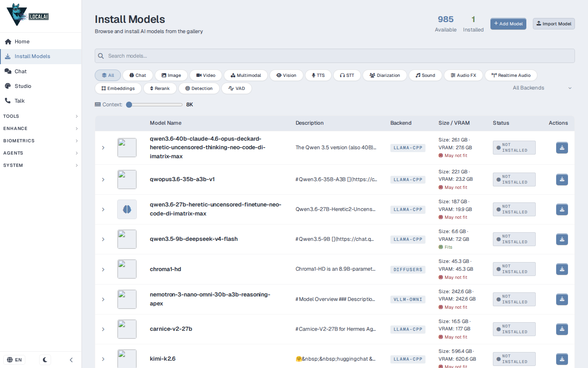
Task: Filter models by Chat
Action: pyautogui.click(x=138, y=75)
